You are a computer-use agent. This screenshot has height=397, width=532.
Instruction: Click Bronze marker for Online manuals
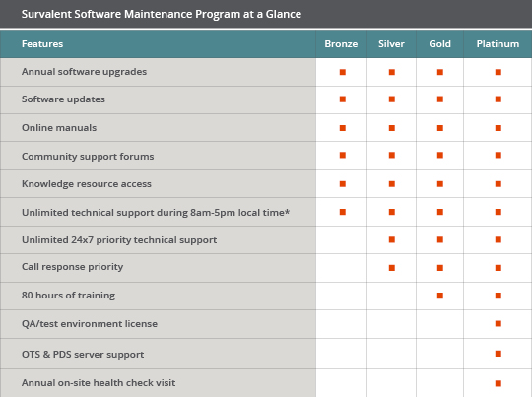coord(343,128)
